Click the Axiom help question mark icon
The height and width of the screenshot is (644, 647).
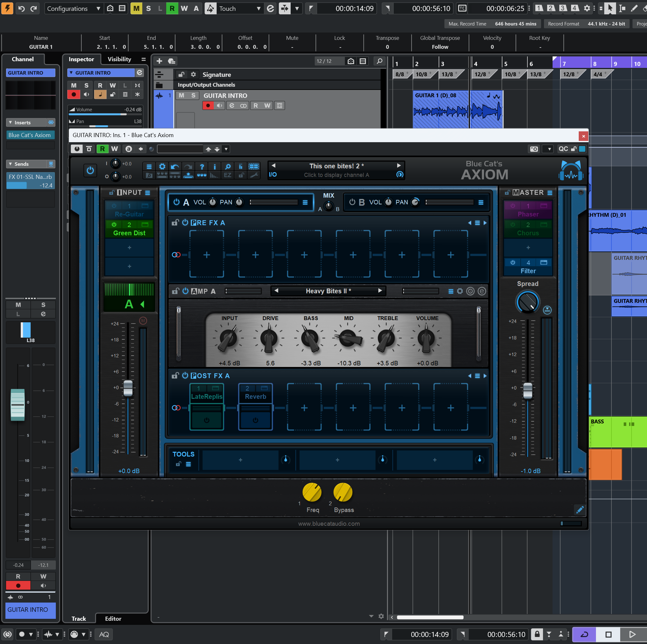point(202,166)
